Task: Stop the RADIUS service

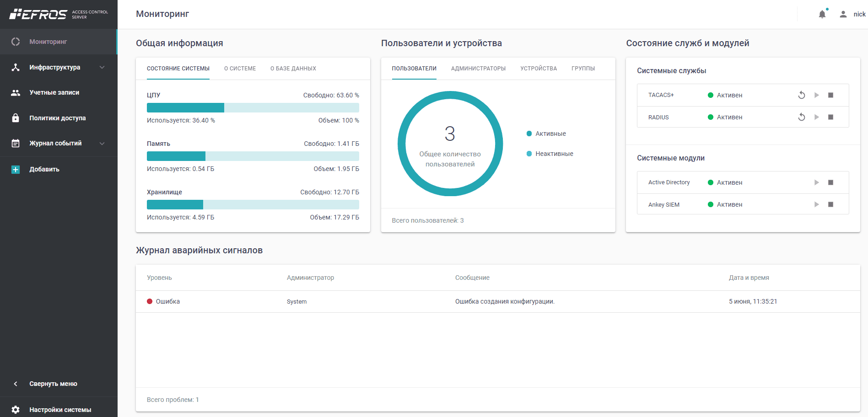Action: coord(830,117)
